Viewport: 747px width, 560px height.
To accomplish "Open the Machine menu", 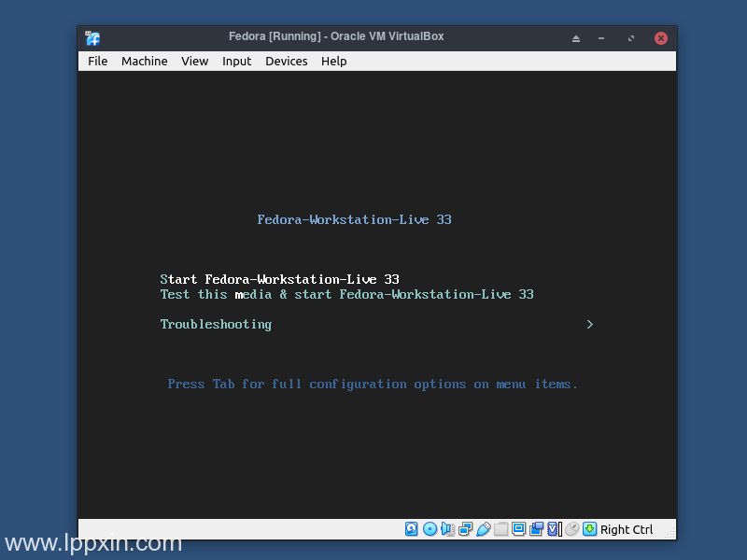I will click(x=145, y=62).
